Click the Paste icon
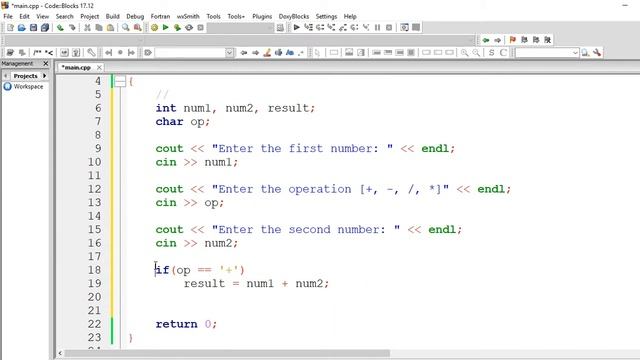The height and width of the screenshot is (360, 640). [x=110, y=27]
